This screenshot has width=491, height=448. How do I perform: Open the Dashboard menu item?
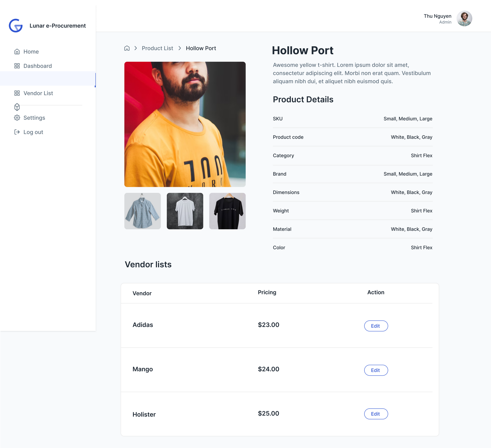tap(38, 66)
